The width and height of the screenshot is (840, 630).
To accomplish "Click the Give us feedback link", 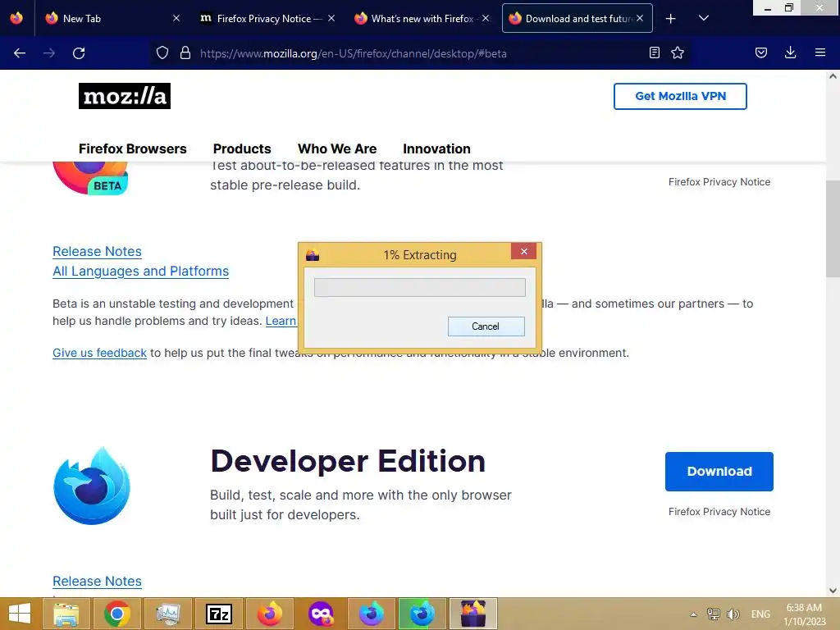I will tap(99, 353).
